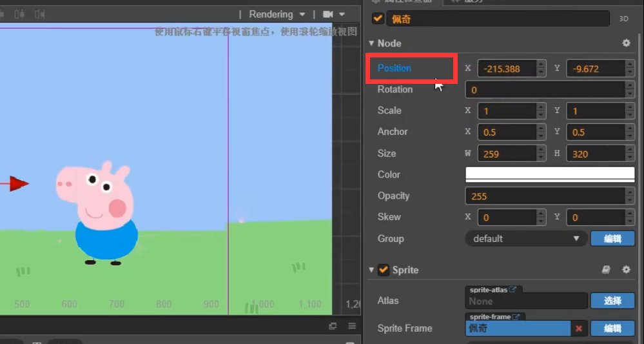Decrease Skew Y with down stepper arrow
Screen dimensions: 644x344
tap(630, 221)
